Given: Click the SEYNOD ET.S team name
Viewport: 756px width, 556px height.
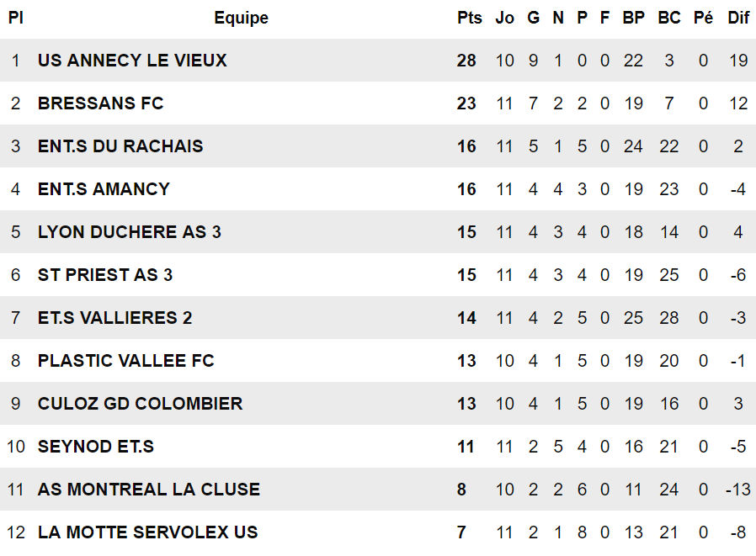Looking at the screenshot, I should (x=96, y=447).
